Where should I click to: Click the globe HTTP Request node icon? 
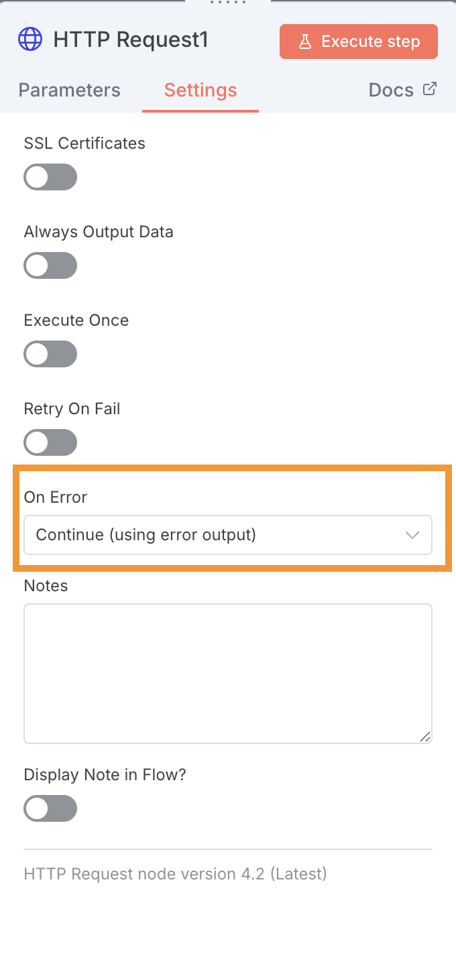coord(30,40)
